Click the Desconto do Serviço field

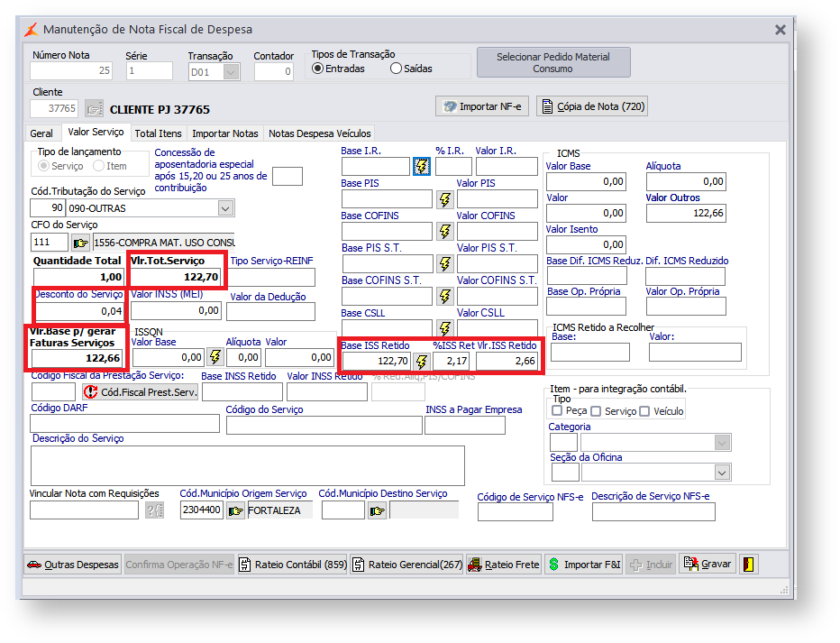point(79,311)
